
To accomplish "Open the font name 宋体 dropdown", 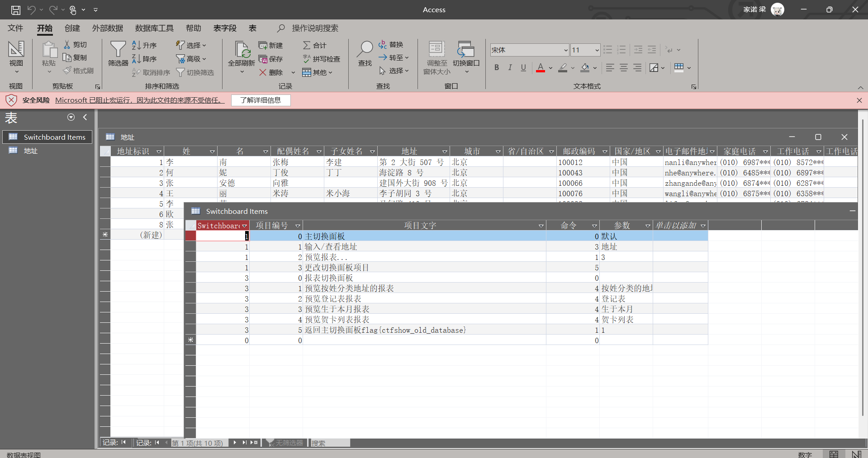I will pyautogui.click(x=565, y=50).
